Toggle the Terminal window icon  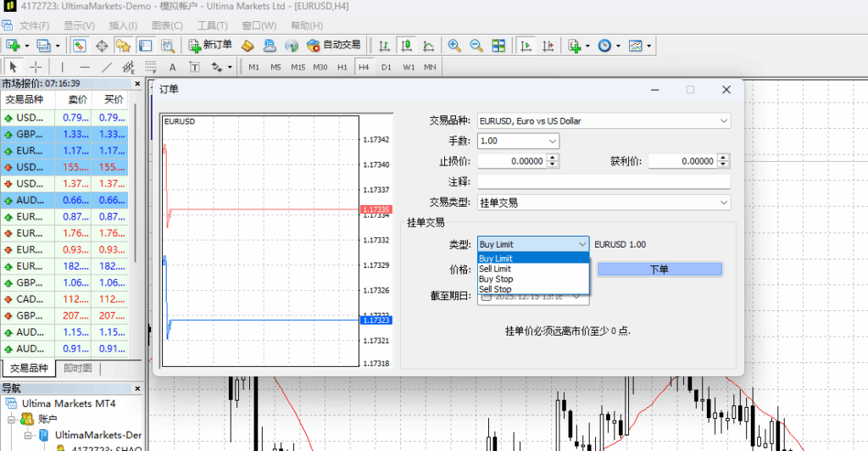[x=145, y=46]
